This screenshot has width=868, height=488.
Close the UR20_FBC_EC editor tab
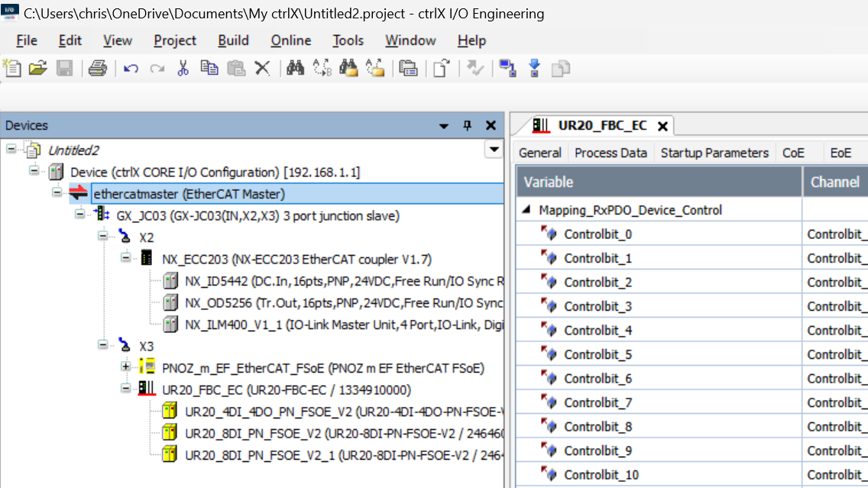pyautogui.click(x=662, y=126)
